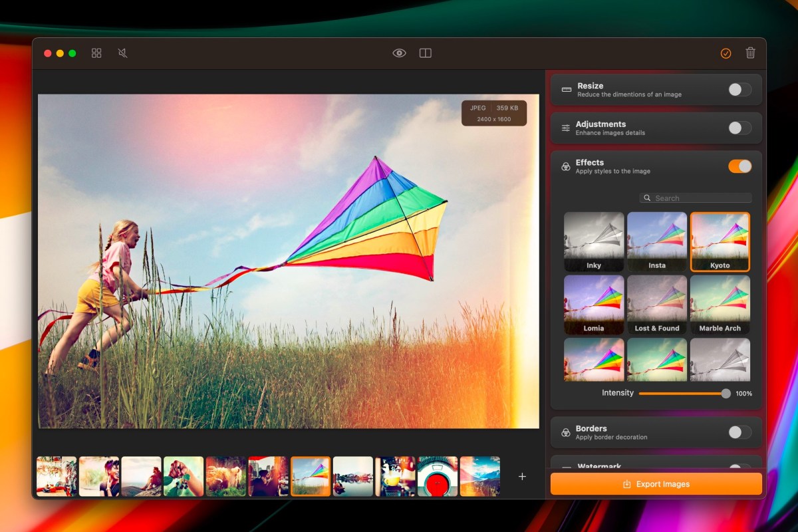
Task: Click the trash delete icon
Action: (x=750, y=53)
